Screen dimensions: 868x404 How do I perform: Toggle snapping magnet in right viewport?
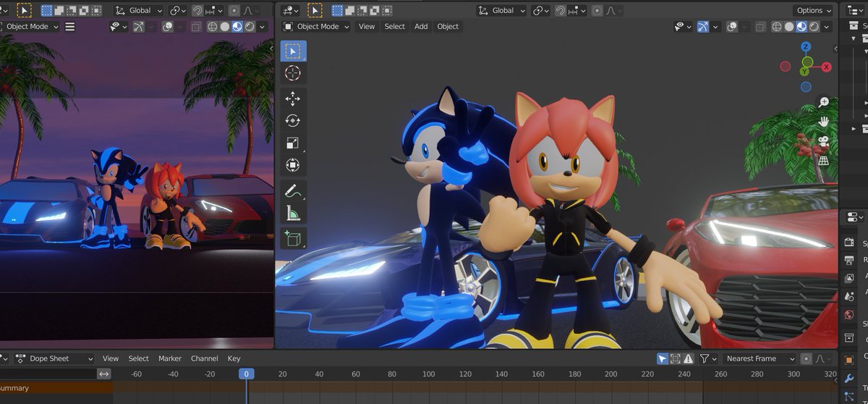pyautogui.click(x=560, y=11)
